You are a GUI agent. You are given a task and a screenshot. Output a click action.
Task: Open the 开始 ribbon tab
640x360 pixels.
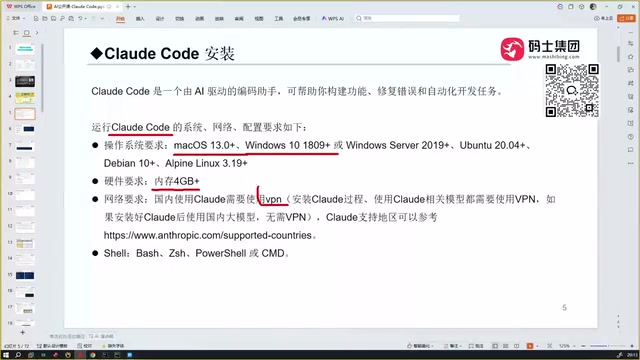[120, 19]
